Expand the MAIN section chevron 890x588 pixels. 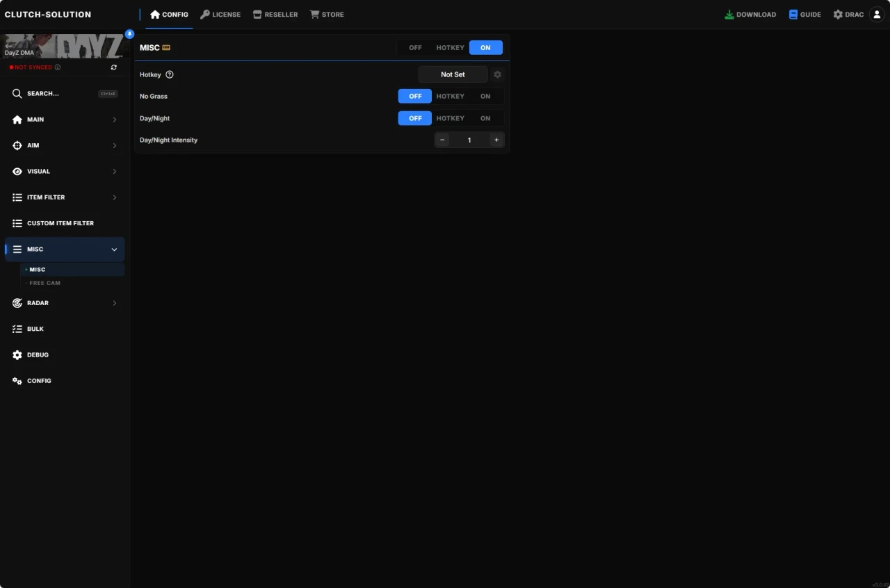pos(115,120)
